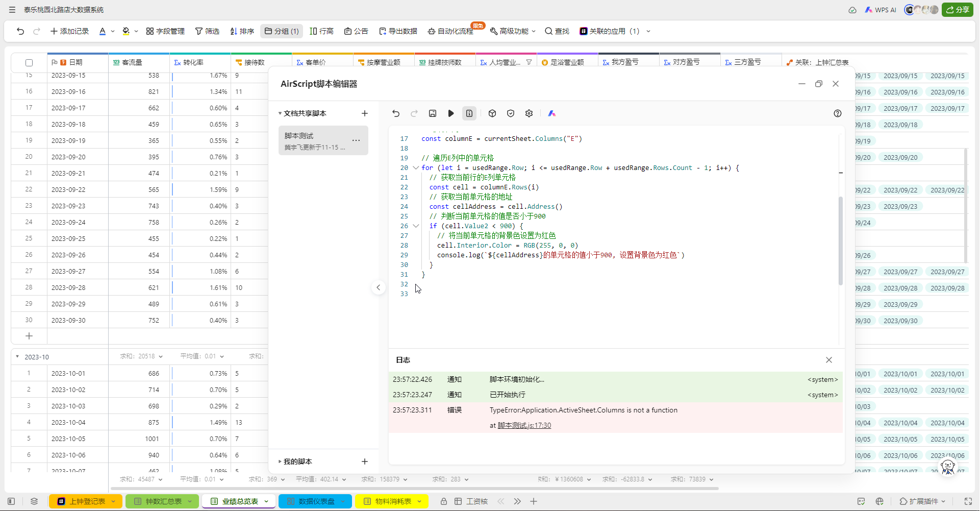Select the 脚本测试 script item
The height and width of the screenshot is (511, 980).
pyautogui.click(x=323, y=140)
